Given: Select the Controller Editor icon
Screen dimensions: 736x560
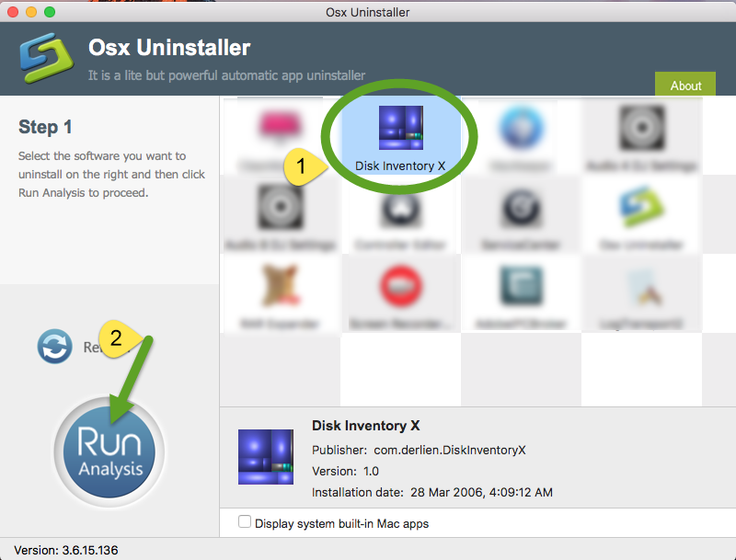Looking at the screenshot, I should click(x=400, y=211).
